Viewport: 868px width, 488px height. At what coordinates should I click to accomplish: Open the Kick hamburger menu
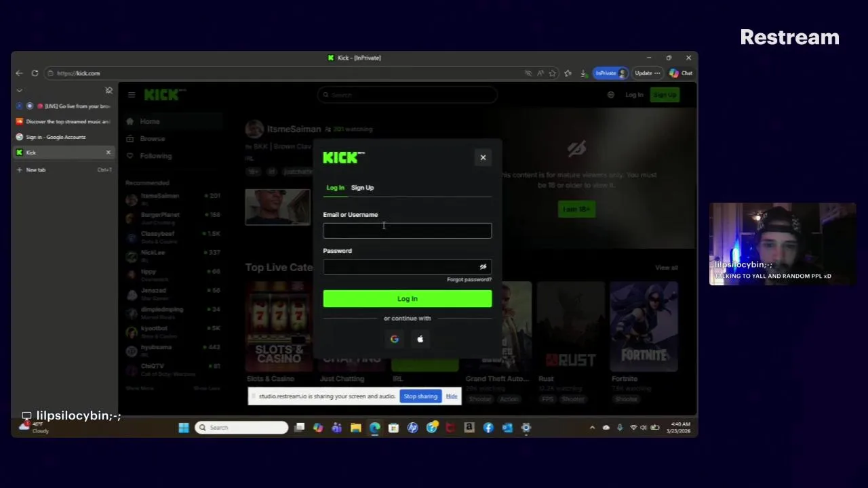(132, 95)
